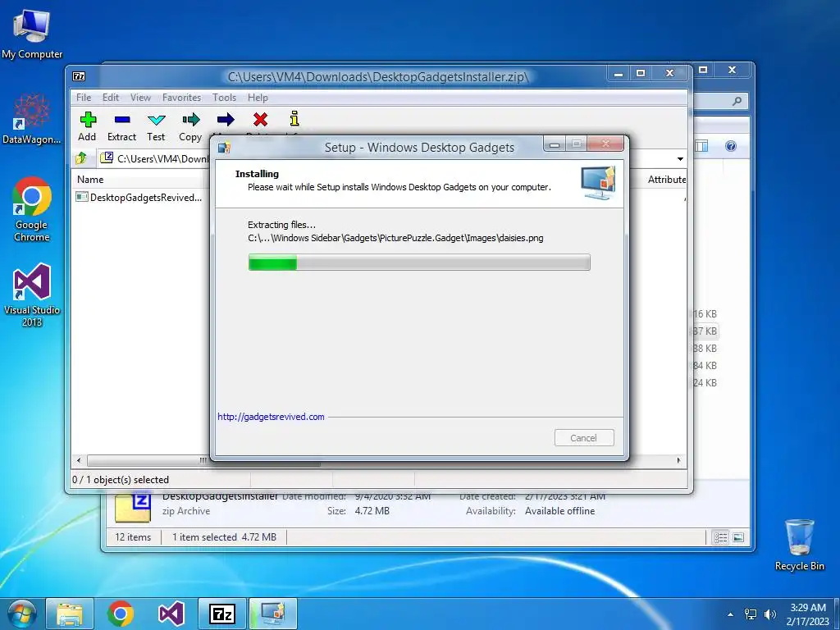Image resolution: width=840 pixels, height=630 pixels.
Task: Click 'Available offline' text in Explorer details
Action: pos(559,511)
